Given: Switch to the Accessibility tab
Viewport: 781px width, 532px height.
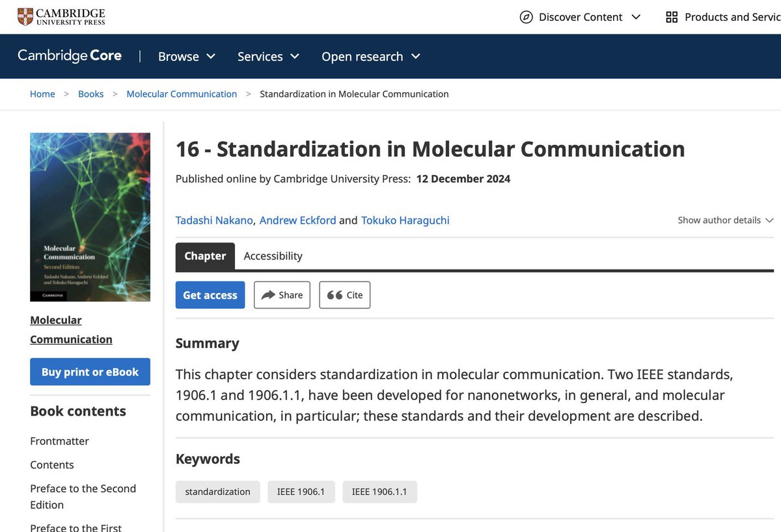Looking at the screenshot, I should coord(273,256).
